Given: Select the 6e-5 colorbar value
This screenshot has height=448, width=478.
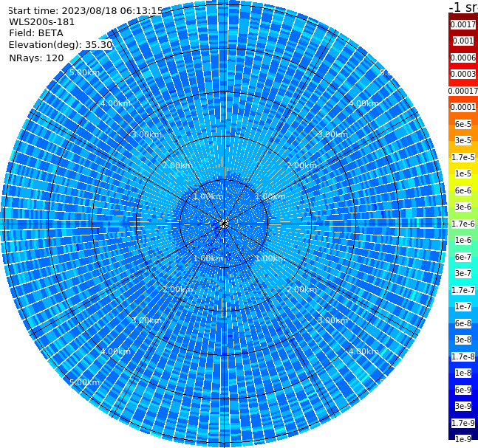Looking at the screenshot, I should coord(463,124).
